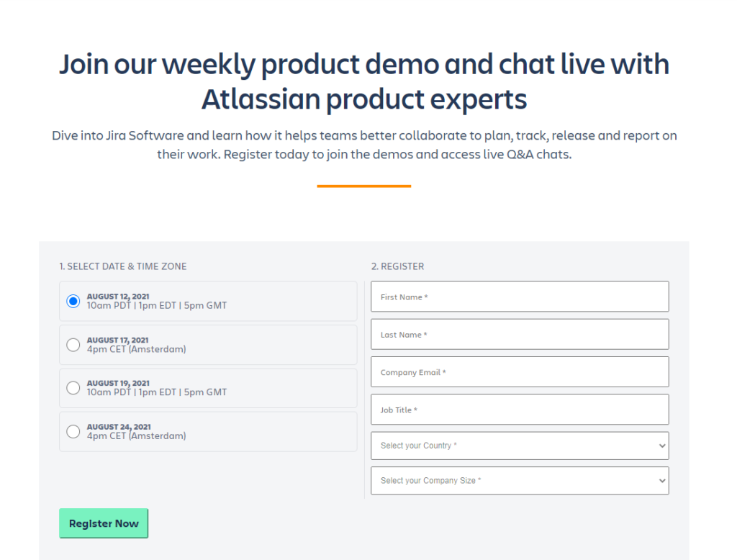Select the August 12, 2021 session

point(73,301)
